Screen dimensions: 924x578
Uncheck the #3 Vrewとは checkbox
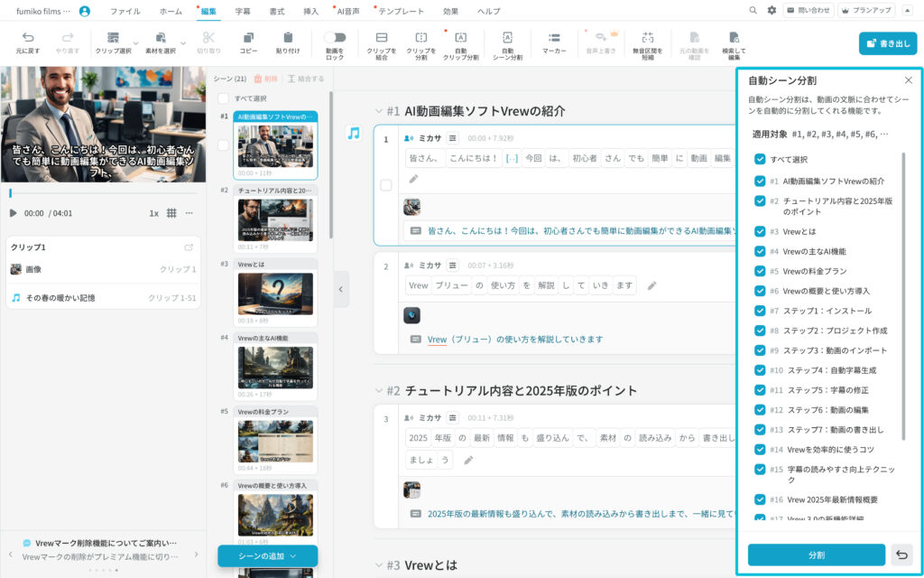click(760, 231)
